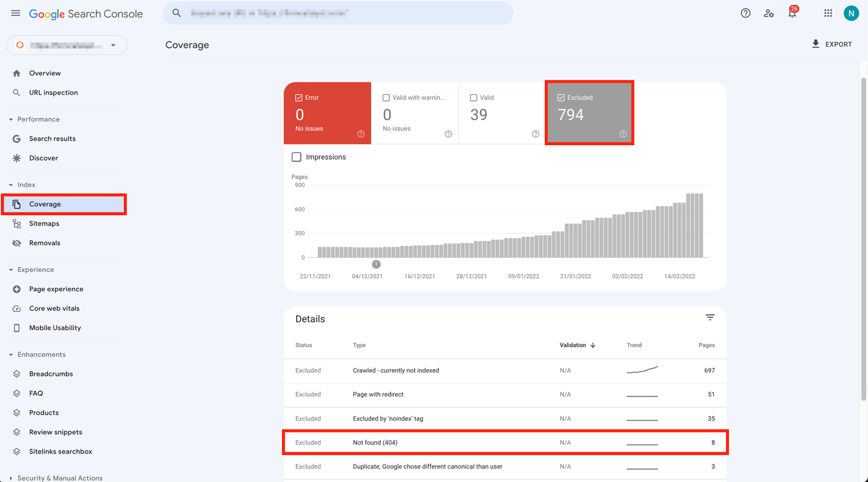The width and height of the screenshot is (868, 482).
Task: Click the page vertical scrollbar
Action: [x=864, y=239]
